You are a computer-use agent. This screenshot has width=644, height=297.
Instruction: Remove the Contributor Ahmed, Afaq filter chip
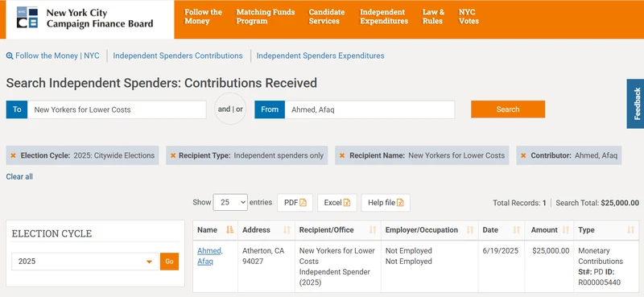point(523,155)
